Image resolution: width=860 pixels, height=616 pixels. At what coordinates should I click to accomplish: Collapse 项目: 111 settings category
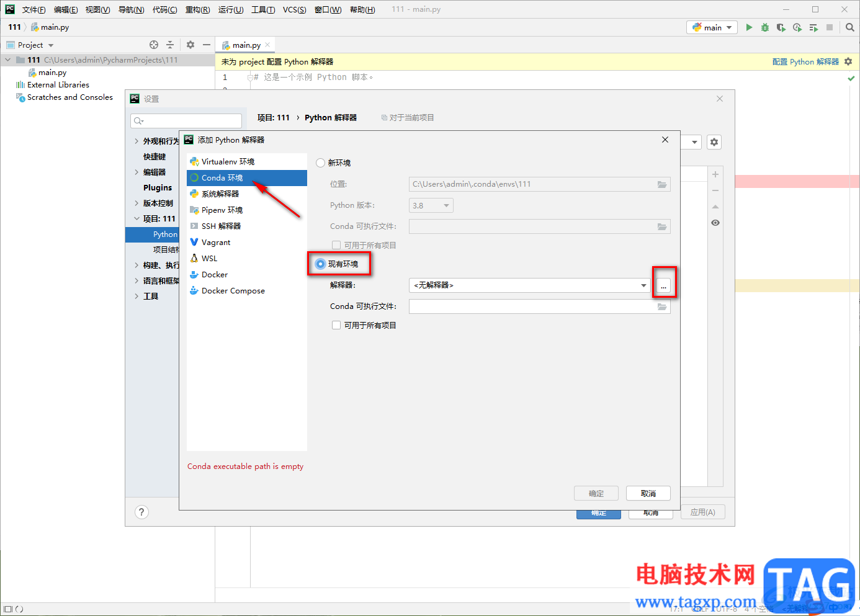click(137, 218)
